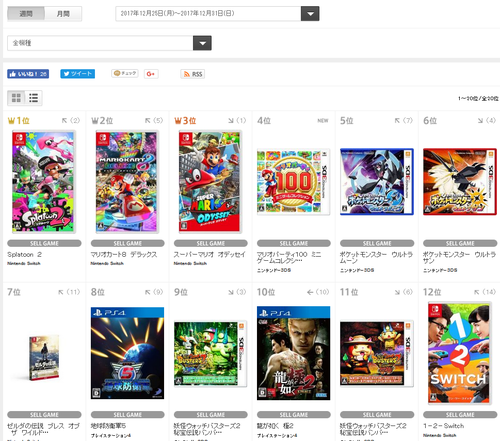Open the 龍が如く 極2 title link
Viewport: 500px width, 441px height.
[275, 426]
